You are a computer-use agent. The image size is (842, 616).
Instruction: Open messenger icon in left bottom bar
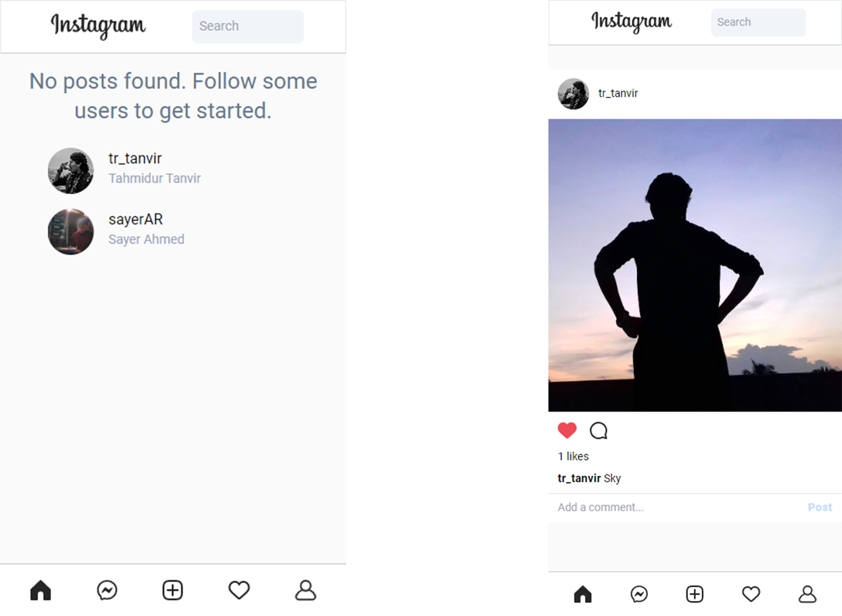107,590
